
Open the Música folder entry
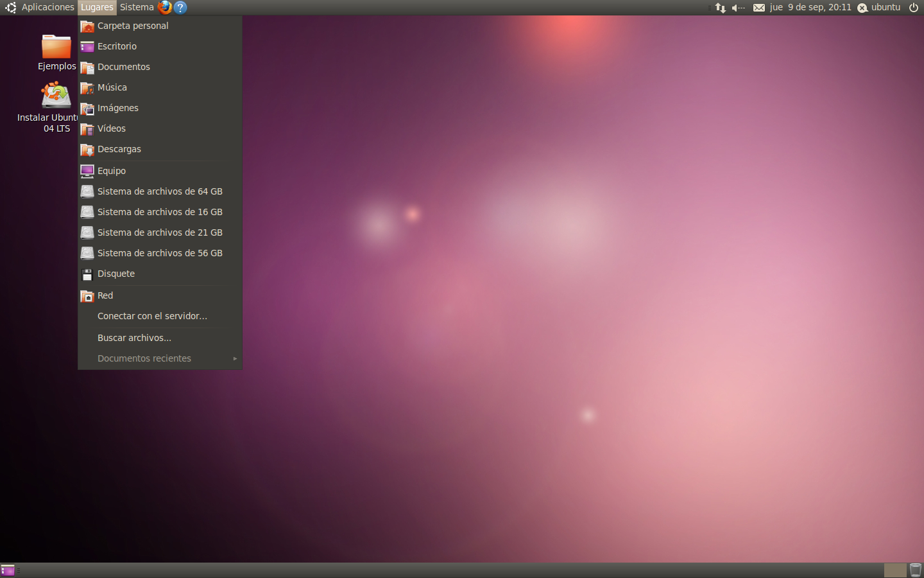tap(160, 87)
